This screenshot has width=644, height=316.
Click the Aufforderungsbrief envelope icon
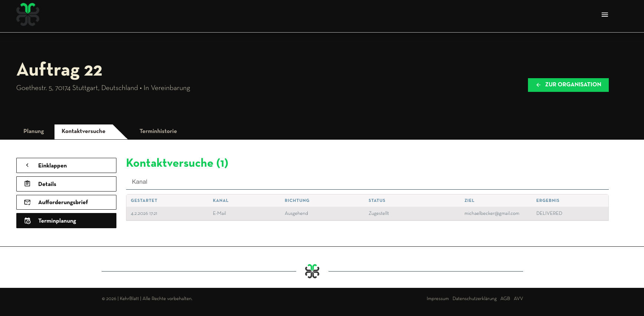coord(27,202)
